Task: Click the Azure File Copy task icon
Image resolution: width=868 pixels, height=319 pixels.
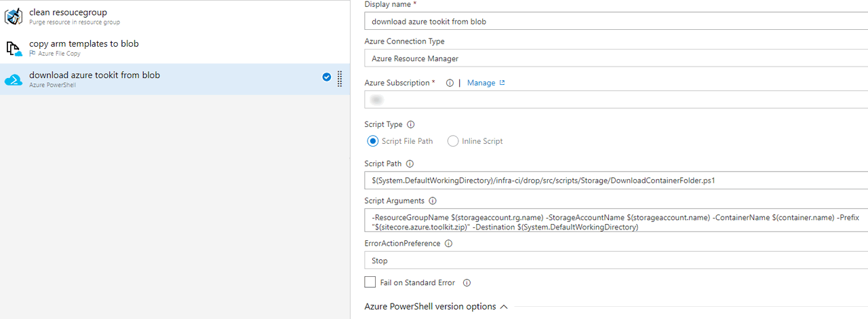Action: pos(14,48)
